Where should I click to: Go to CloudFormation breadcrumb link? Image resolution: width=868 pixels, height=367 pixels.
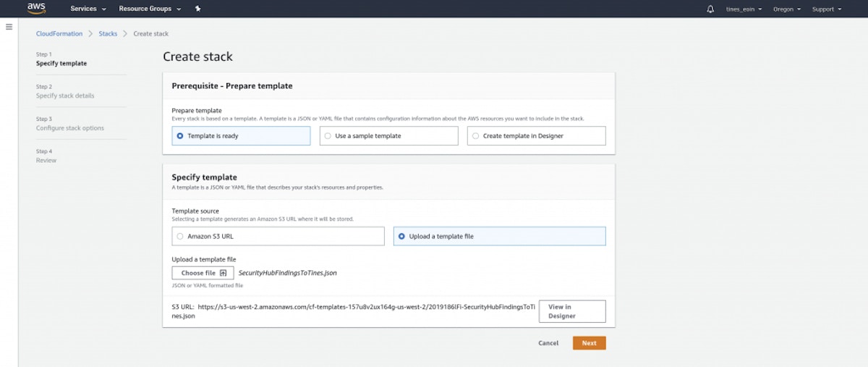pos(59,34)
